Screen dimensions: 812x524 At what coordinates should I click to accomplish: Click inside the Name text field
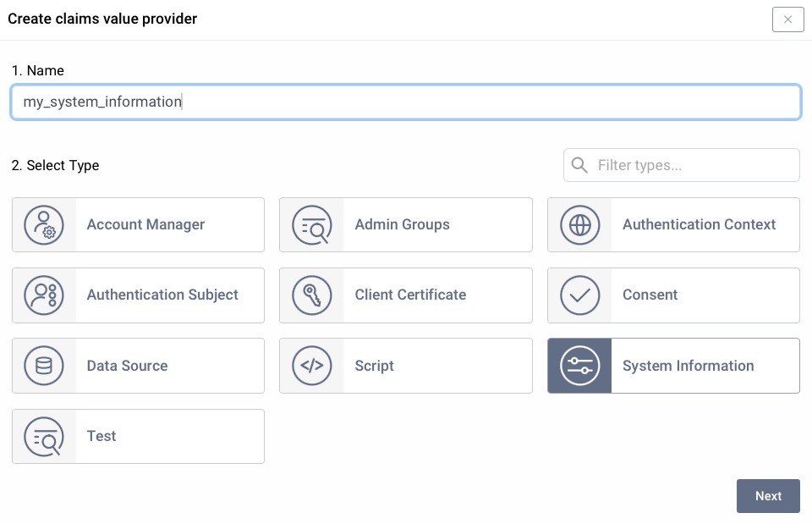click(406, 102)
